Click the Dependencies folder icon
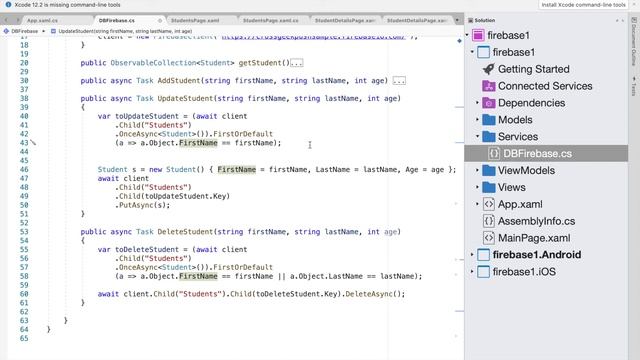 (489, 103)
